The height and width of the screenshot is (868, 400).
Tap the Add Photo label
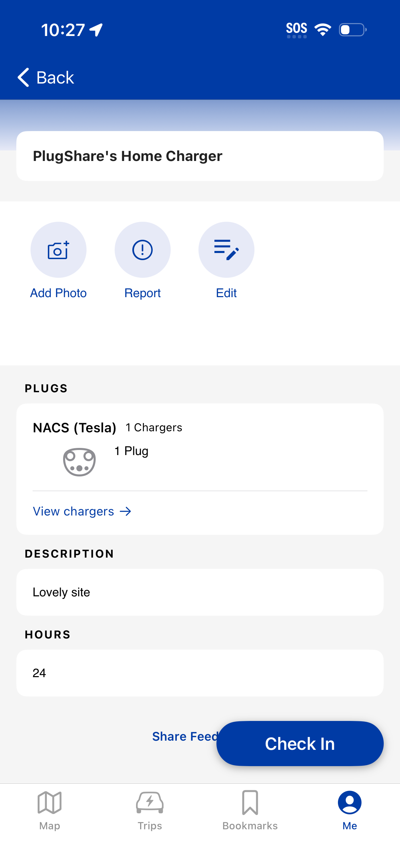[58, 293]
